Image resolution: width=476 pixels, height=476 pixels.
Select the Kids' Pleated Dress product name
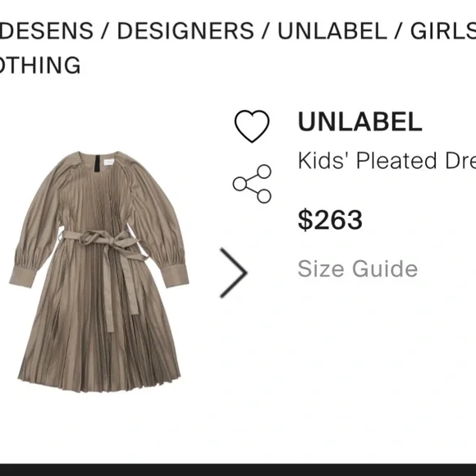(x=387, y=161)
